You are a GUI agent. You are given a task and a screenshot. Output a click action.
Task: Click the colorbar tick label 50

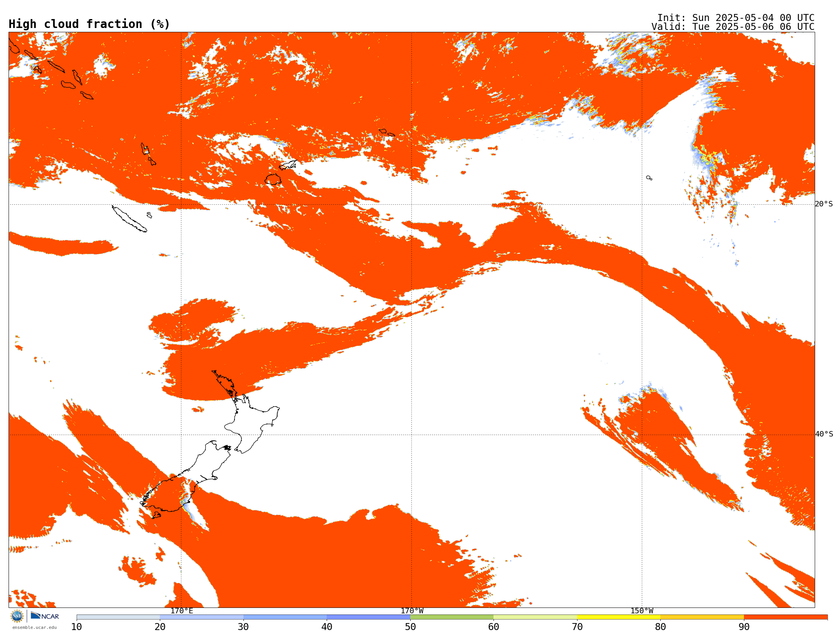coord(410,627)
